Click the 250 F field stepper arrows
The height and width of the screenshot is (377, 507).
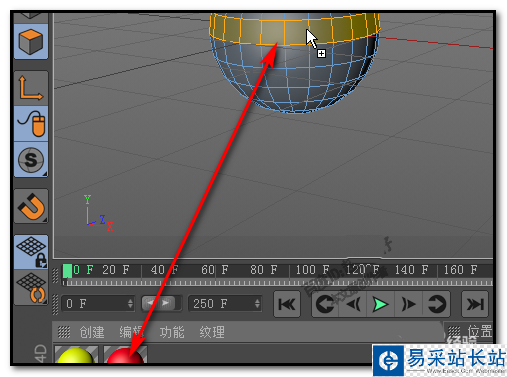tap(257, 304)
